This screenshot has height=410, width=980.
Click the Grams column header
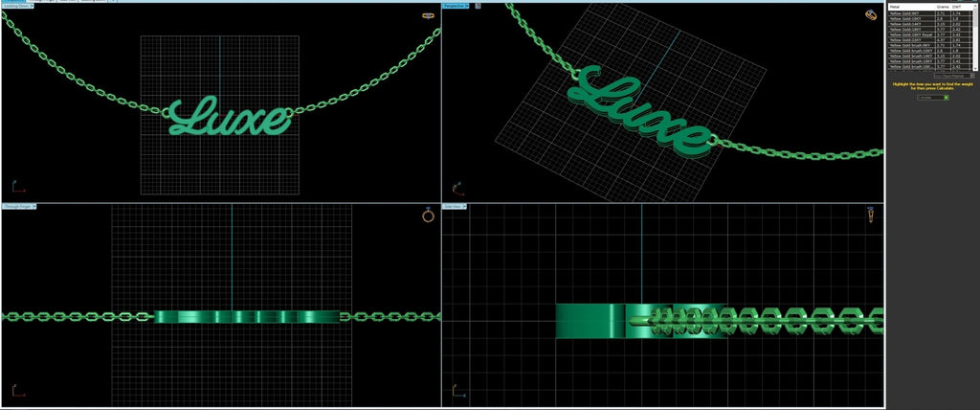pos(940,7)
